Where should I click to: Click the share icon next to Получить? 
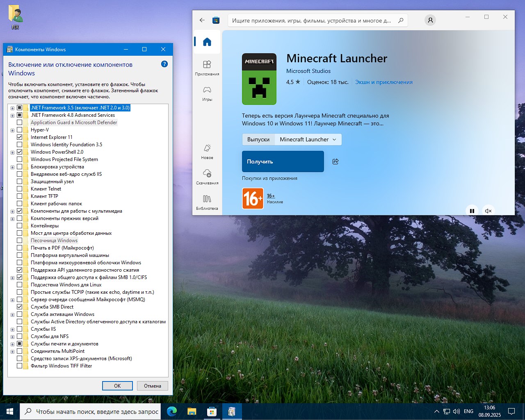336,161
